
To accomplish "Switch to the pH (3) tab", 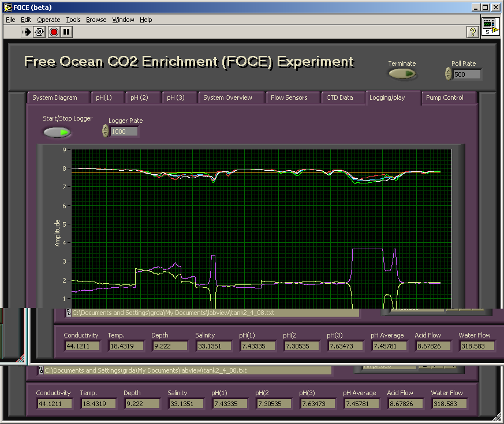I will coord(179,97).
